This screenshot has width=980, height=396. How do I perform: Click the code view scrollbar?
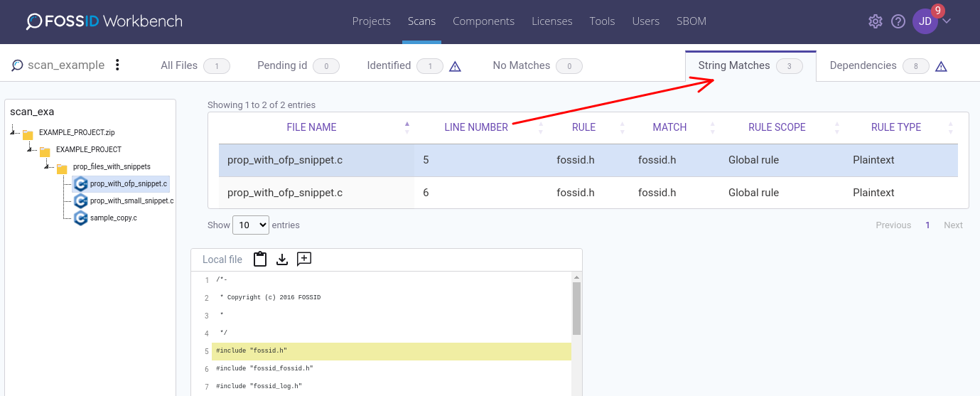tap(577, 309)
